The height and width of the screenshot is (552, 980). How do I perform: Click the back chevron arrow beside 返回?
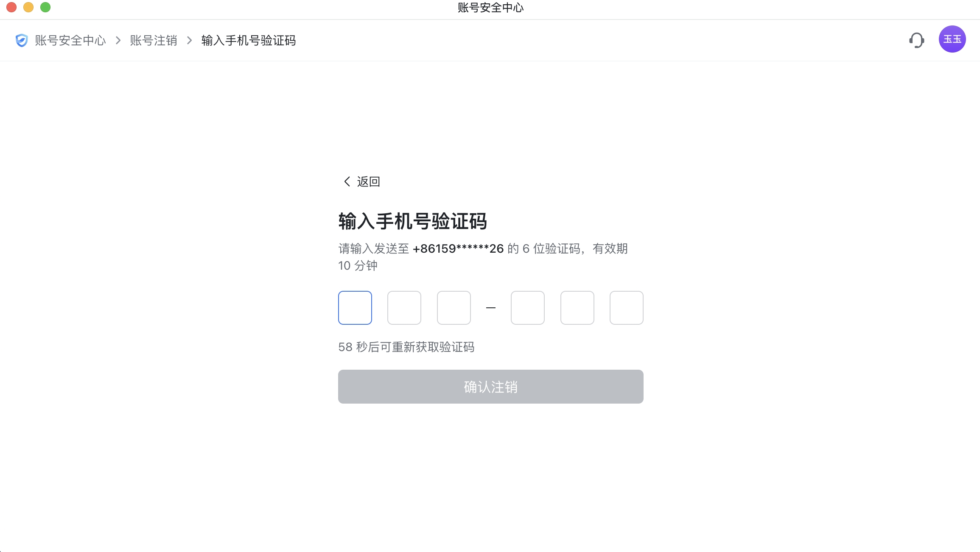pos(347,181)
